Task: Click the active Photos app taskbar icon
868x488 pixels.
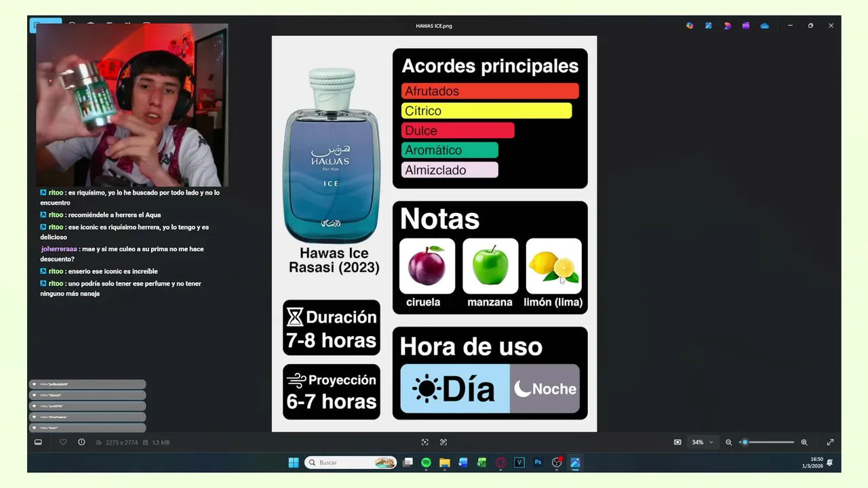Action: coord(575,462)
